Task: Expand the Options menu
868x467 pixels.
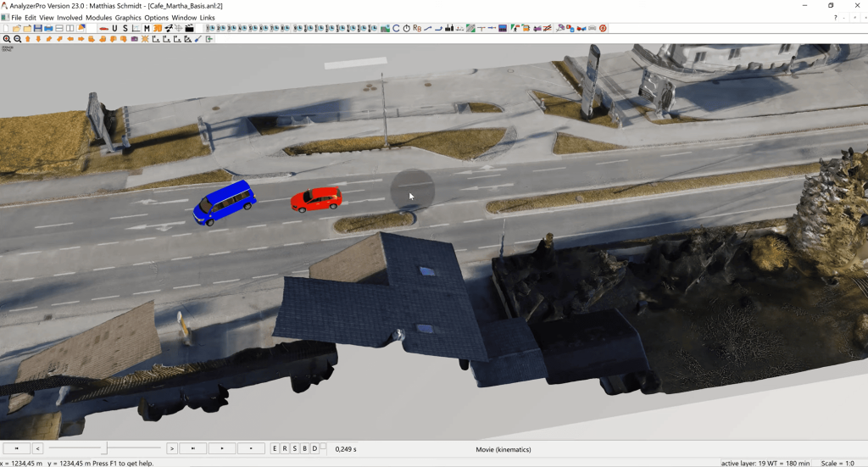Action: click(156, 18)
